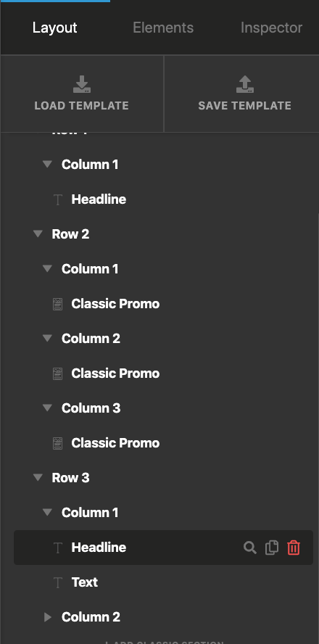This screenshot has width=319, height=644.
Task: Collapse Column 1 under Row 3
Action: 48,512
